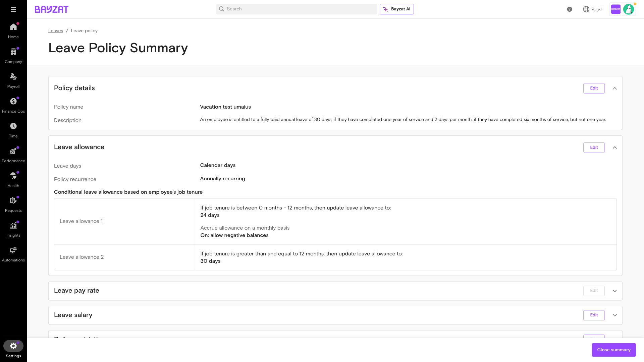Screen dimensions: 644x362
Task: Open the Performance target icon
Action: [13, 151]
